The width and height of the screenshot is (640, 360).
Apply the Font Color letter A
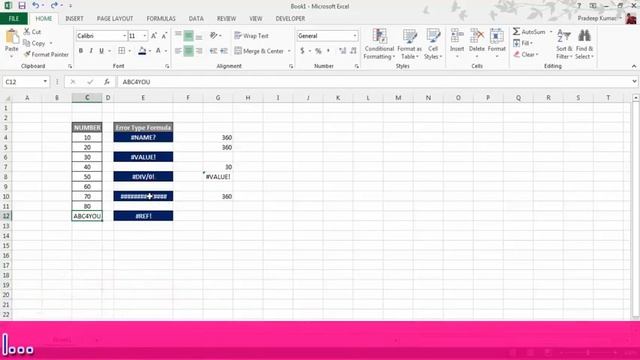pos(158,51)
